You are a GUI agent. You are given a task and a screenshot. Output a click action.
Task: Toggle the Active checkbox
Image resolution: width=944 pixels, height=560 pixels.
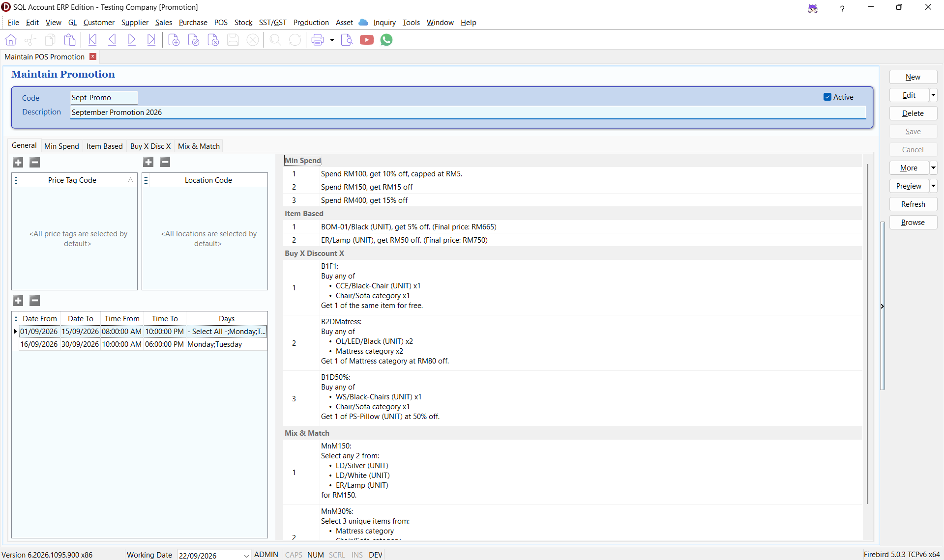pos(827,97)
